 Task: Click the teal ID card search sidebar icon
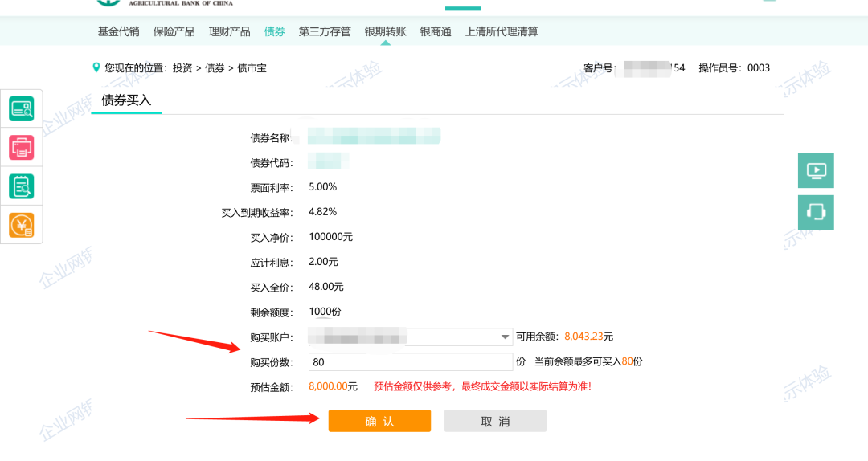point(22,109)
